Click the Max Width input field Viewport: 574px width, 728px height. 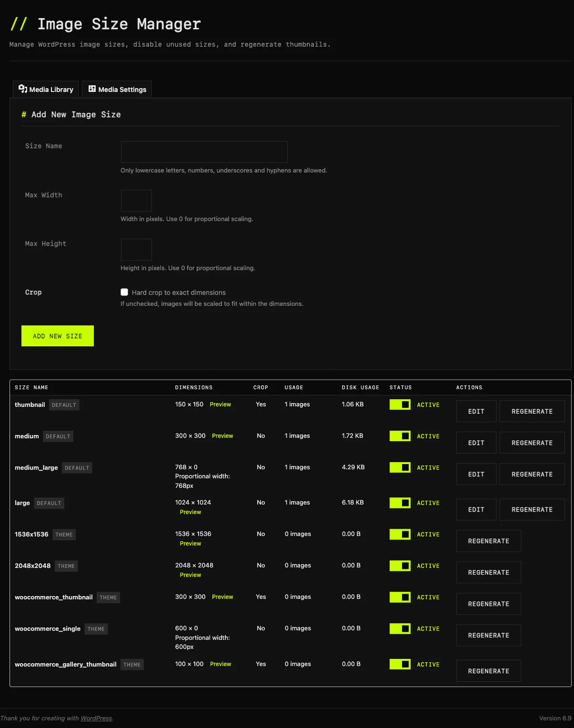[x=136, y=200]
